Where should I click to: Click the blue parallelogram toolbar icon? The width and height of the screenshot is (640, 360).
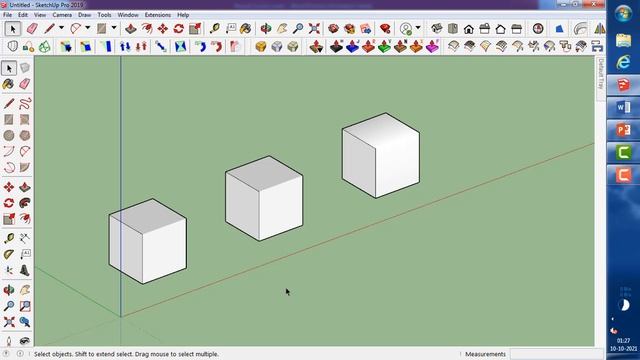[x=559, y=29]
